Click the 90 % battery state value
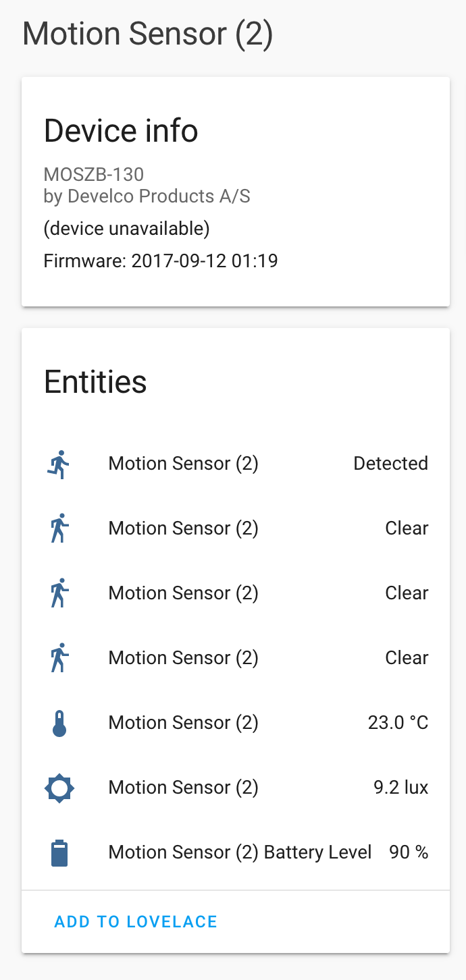The width and height of the screenshot is (466, 980). click(408, 852)
